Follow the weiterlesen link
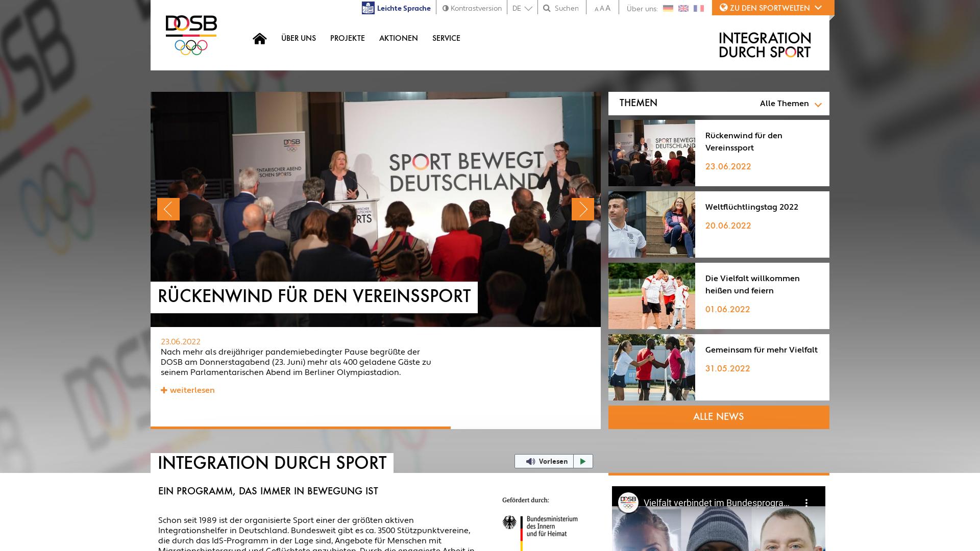Screen dimensions: 980x551 [188, 390]
